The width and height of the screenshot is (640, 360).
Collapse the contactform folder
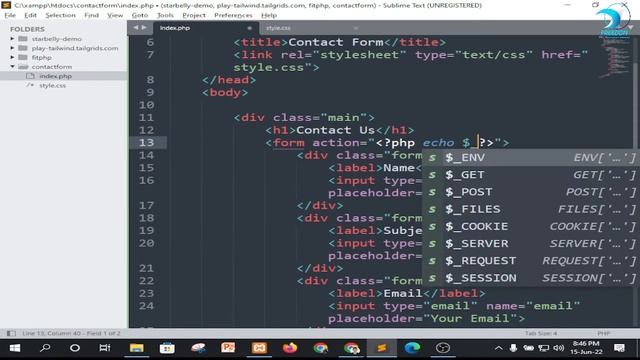12,67
